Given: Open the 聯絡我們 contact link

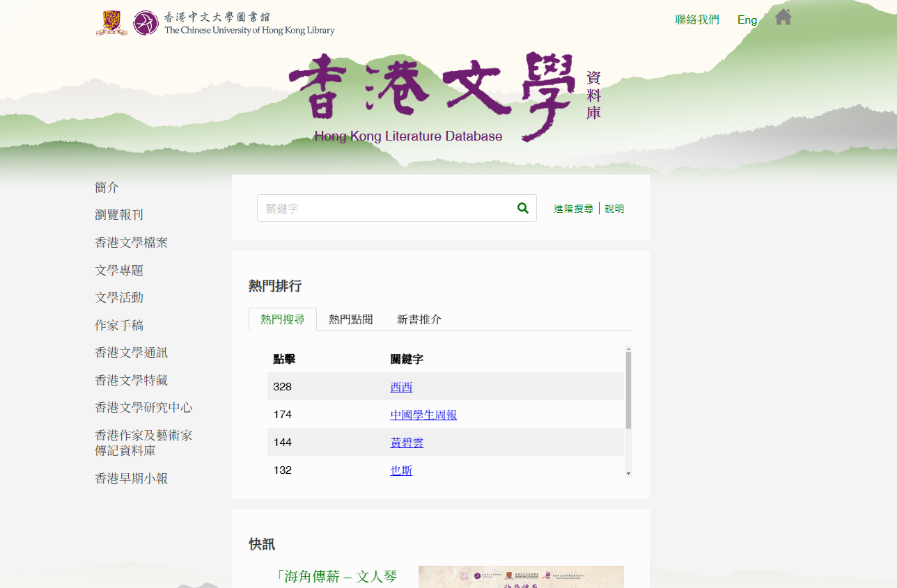Looking at the screenshot, I should (697, 19).
